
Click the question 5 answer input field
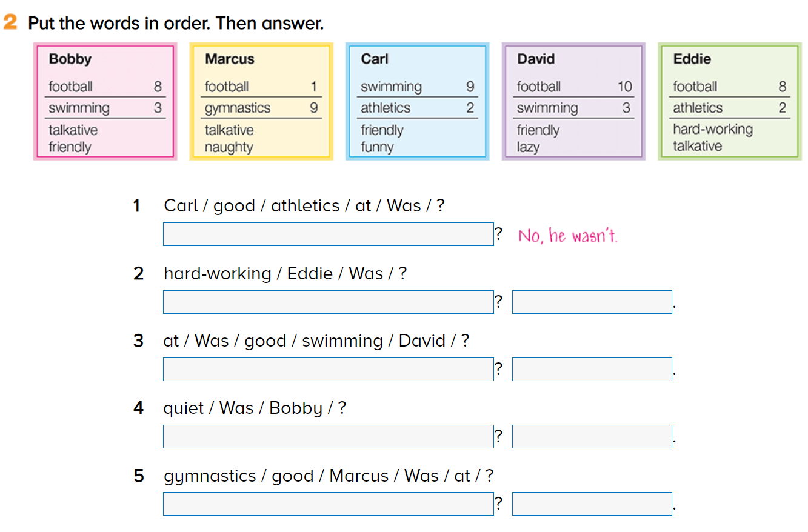click(x=592, y=504)
